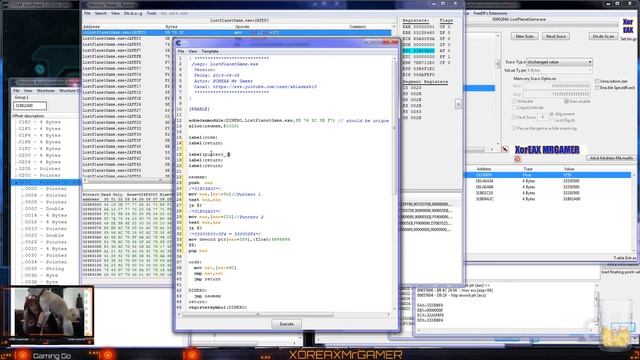Select the address row with value 31B02A00
Screen dimensions: 640x360
(549, 199)
